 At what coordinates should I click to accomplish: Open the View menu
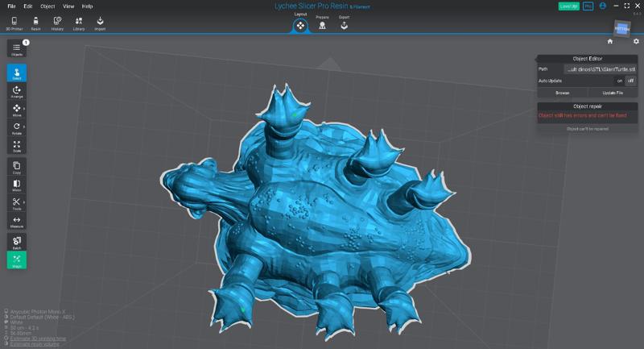68,6
